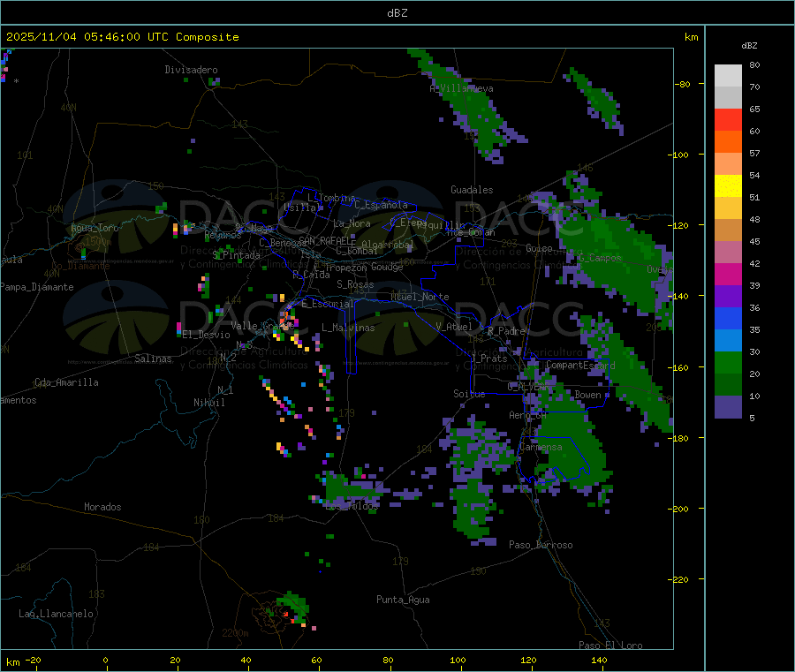
Task: Click the R_Padre location label
Action: (506, 331)
